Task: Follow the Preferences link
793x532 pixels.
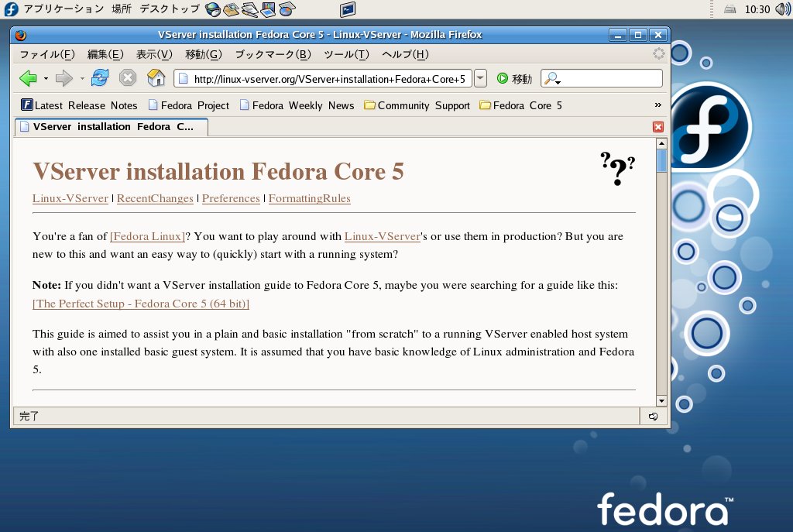Action: pyautogui.click(x=231, y=198)
